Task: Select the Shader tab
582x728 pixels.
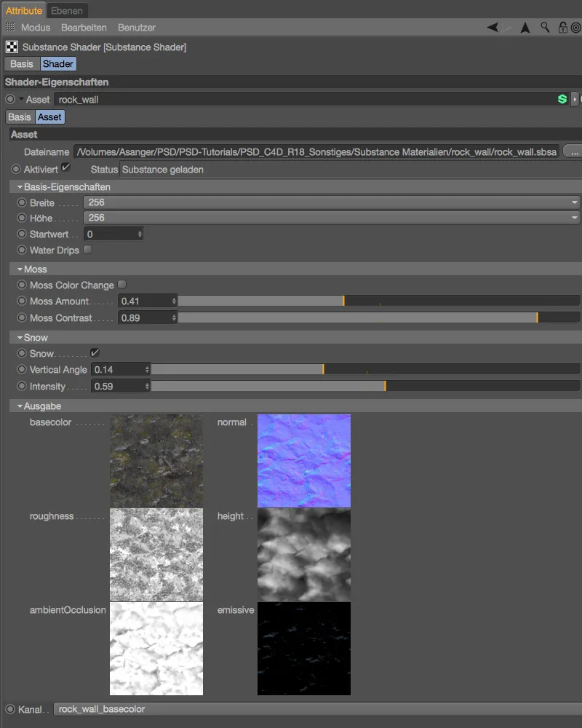Action: [58, 64]
